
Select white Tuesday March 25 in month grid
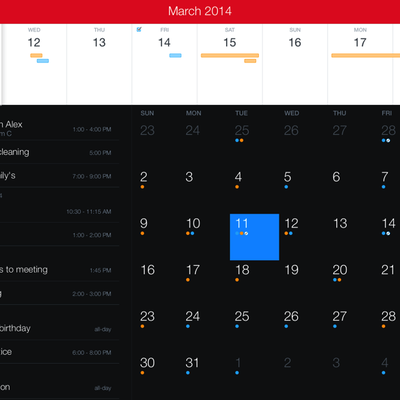pyautogui.click(x=242, y=316)
